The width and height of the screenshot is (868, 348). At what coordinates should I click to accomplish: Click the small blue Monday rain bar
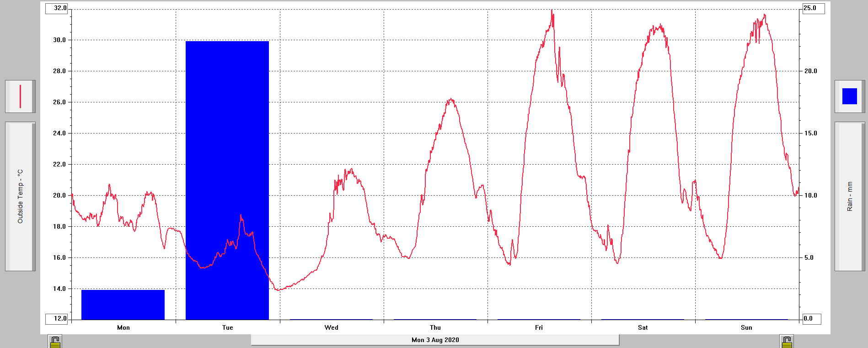[x=123, y=305]
